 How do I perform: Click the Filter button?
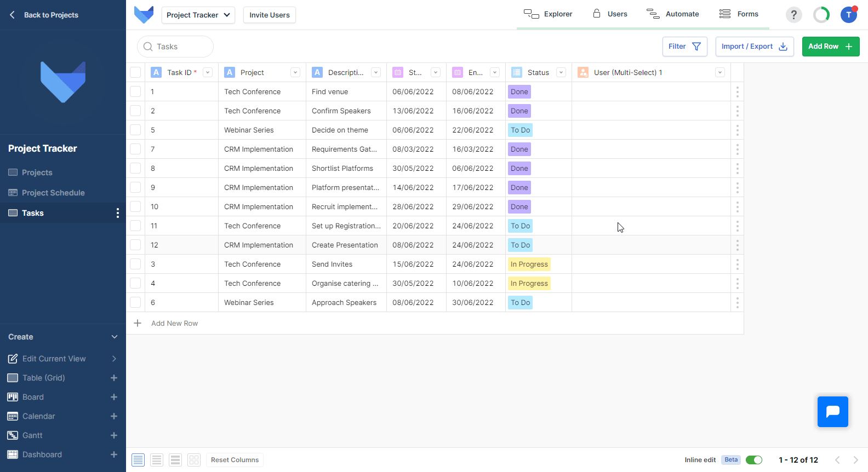coord(685,47)
